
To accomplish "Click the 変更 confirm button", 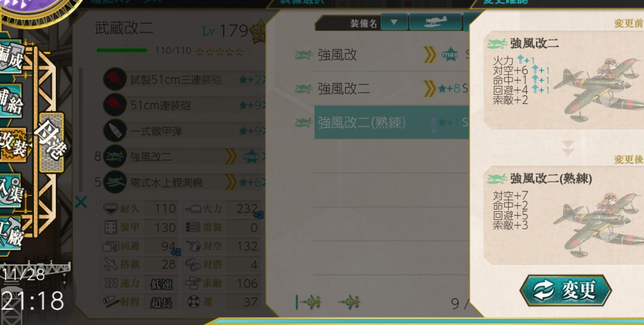I will click(566, 290).
